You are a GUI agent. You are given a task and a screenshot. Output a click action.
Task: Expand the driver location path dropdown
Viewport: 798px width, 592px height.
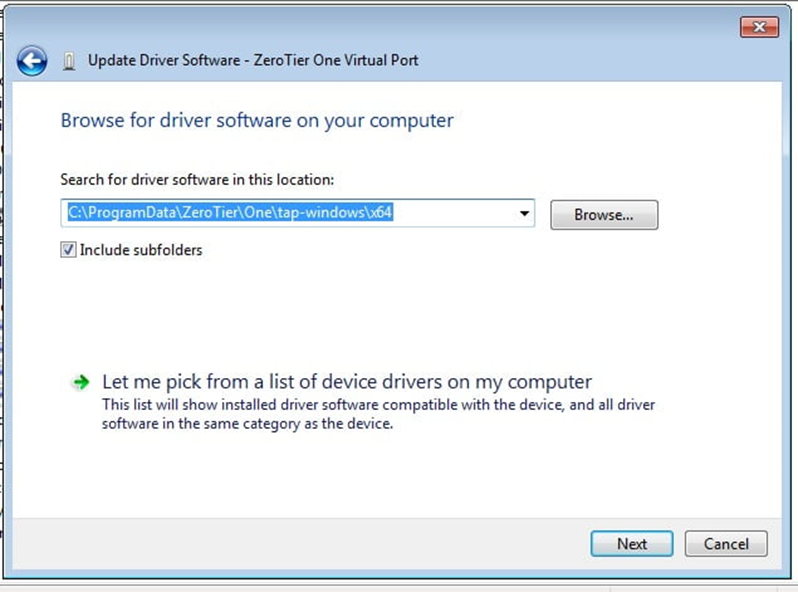(524, 213)
